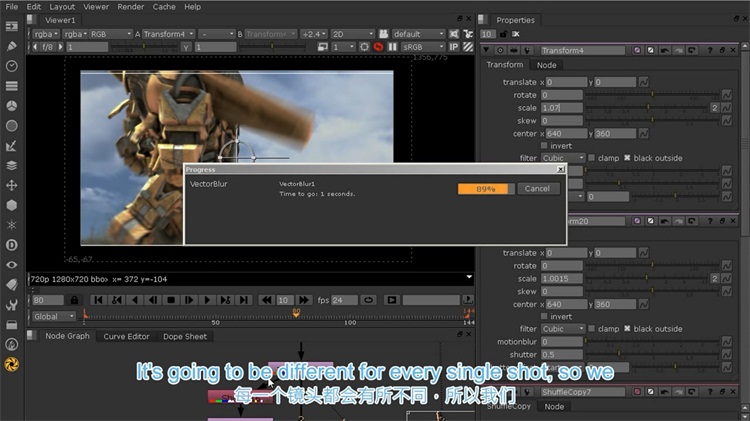This screenshot has width=750, height=421.
Task: Toggle the Transform4 scale channel split button
Action: tap(715, 108)
